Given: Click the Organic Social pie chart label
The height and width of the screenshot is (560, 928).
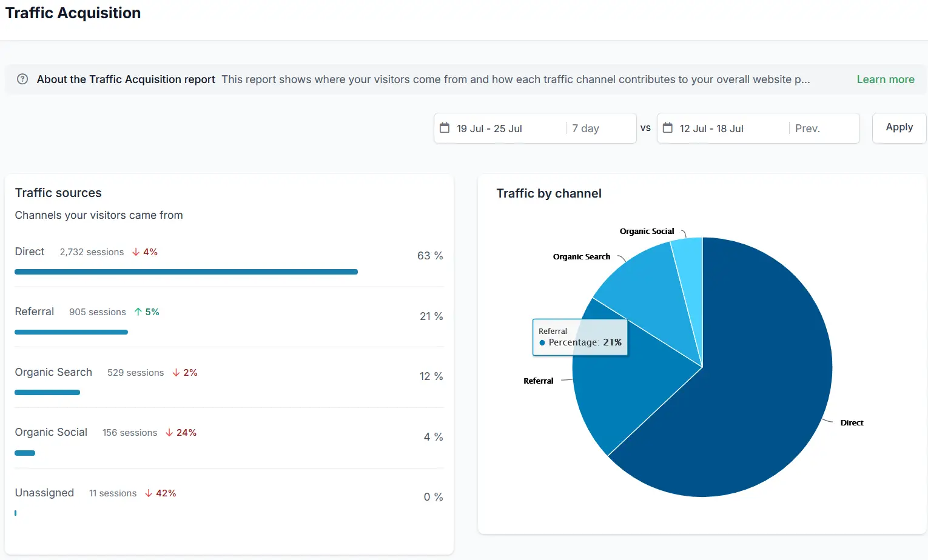Looking at the screenshot, I should [x=647, y=232].
